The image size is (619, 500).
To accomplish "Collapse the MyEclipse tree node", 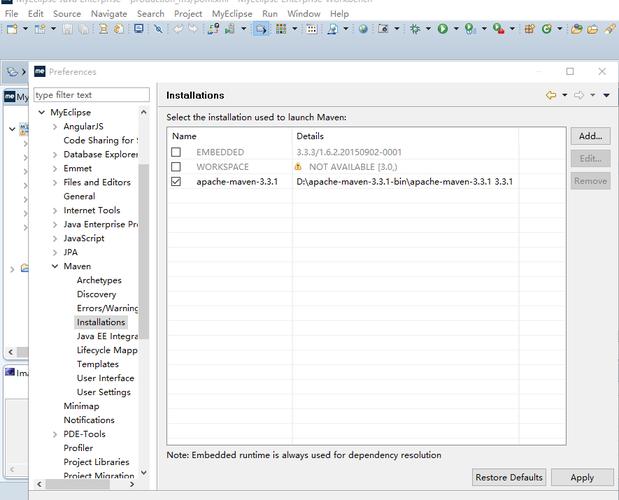I will coord(41,112).
